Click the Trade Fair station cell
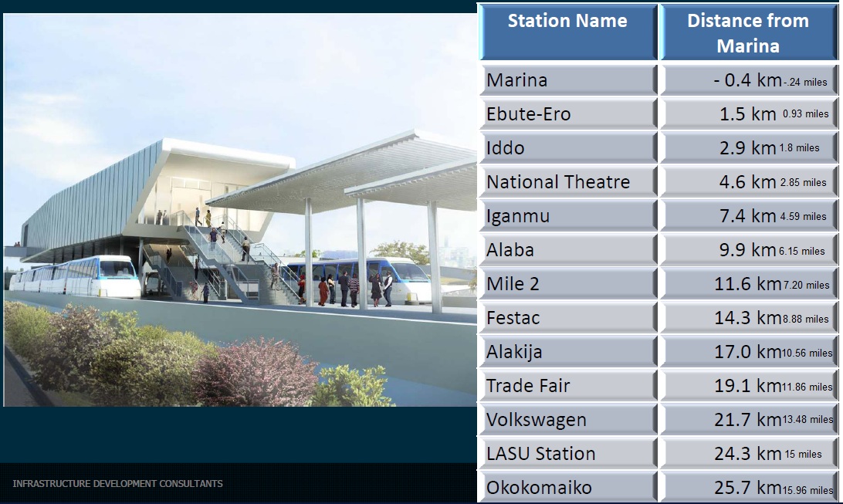The height and width of the screenshot is (504, 843). [x=567, y=386]
